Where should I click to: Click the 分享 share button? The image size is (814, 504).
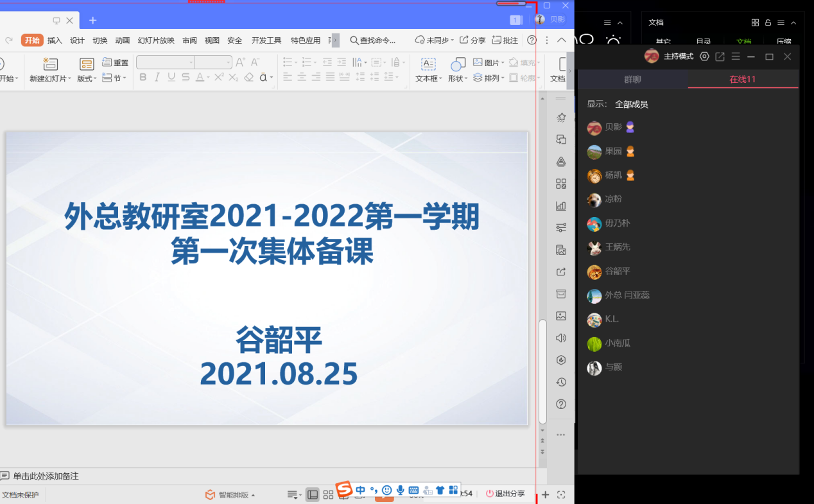pos(472,40)
